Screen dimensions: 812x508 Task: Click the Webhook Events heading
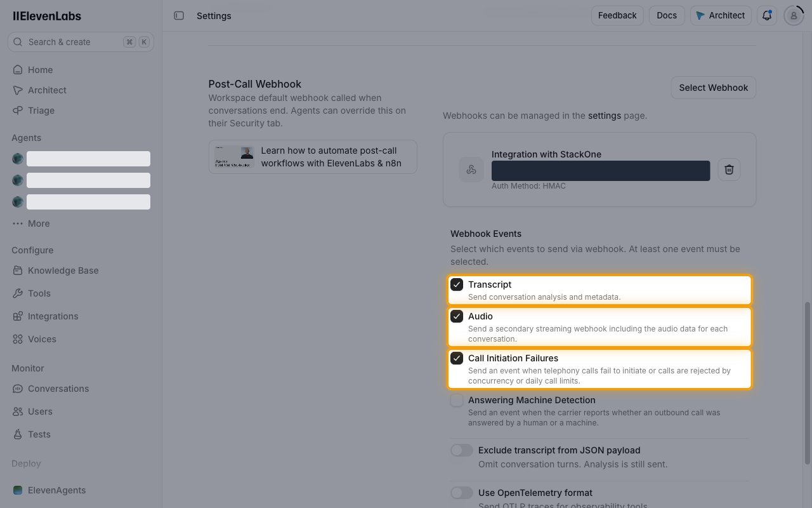point(486,234)
